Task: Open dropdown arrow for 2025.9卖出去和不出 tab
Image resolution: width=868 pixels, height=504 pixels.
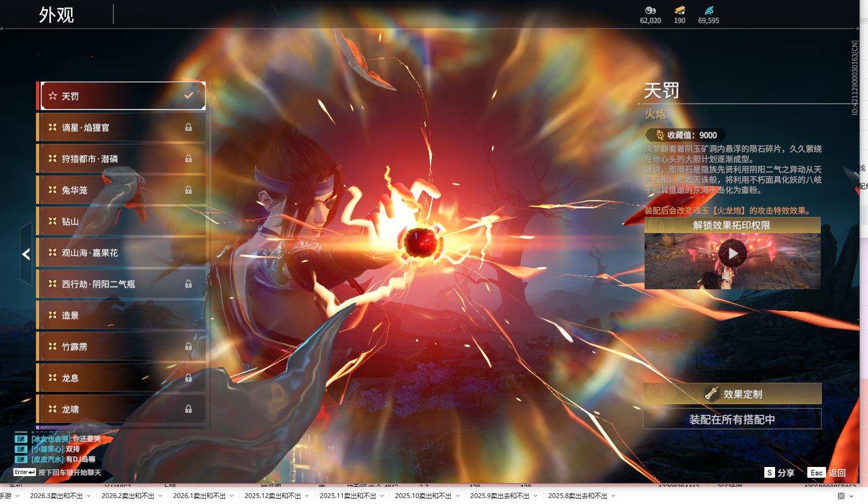Action: pyautogui.click(x=536, y=496)
